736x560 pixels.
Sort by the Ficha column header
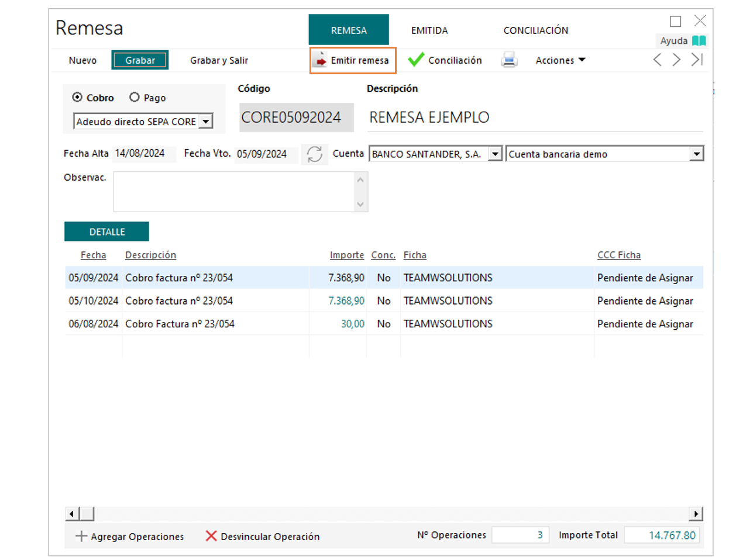(415, 255)
